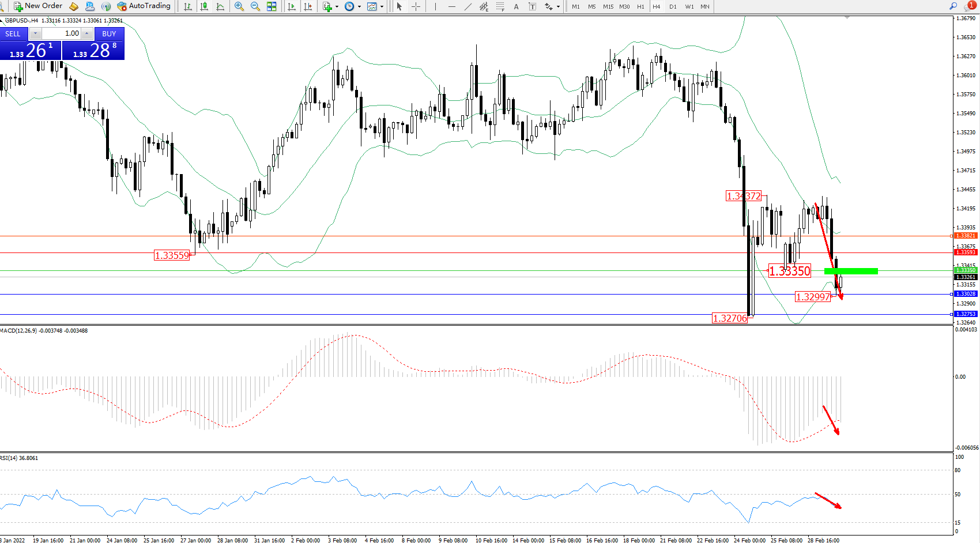Select the crosshair tool

click(x=416, y=6)
